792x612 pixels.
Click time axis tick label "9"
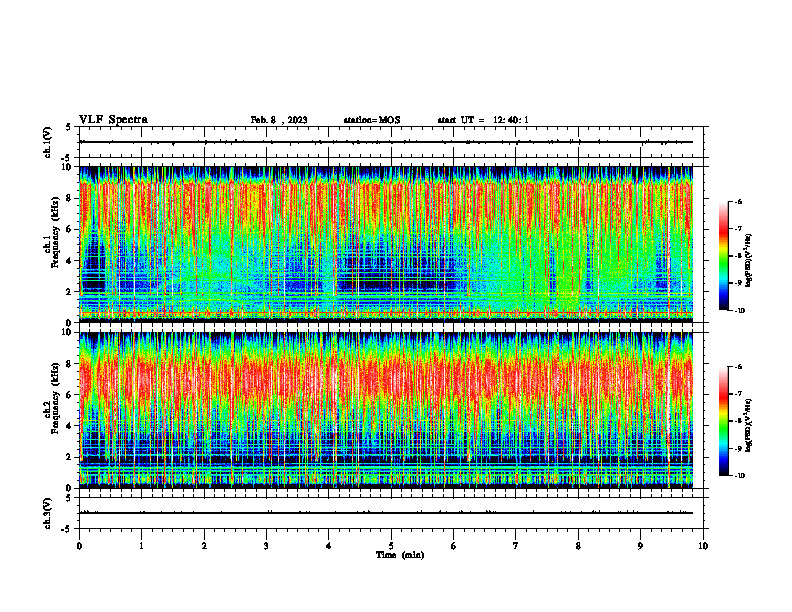[640, 546]
